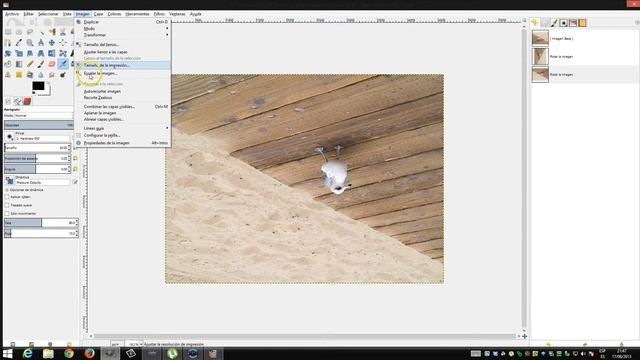Select the Perspective tool
This screenshot has height=360, width=640.
[x=41, y=53]
